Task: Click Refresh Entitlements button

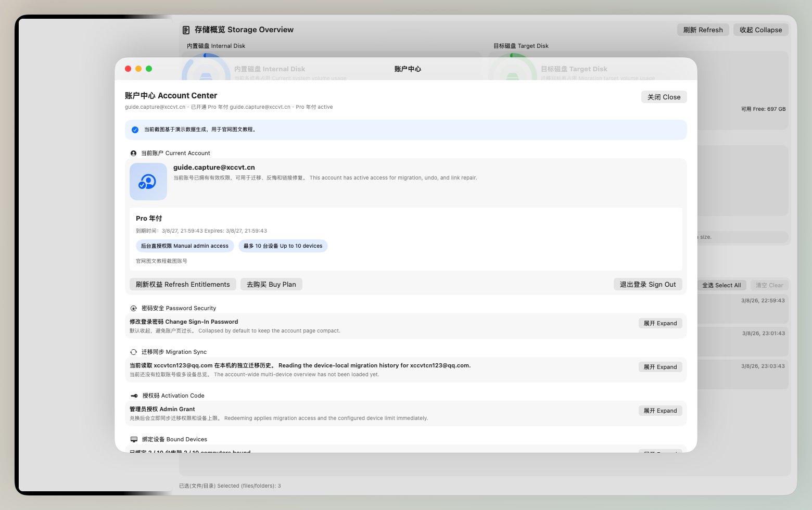Action: (183, 285)
